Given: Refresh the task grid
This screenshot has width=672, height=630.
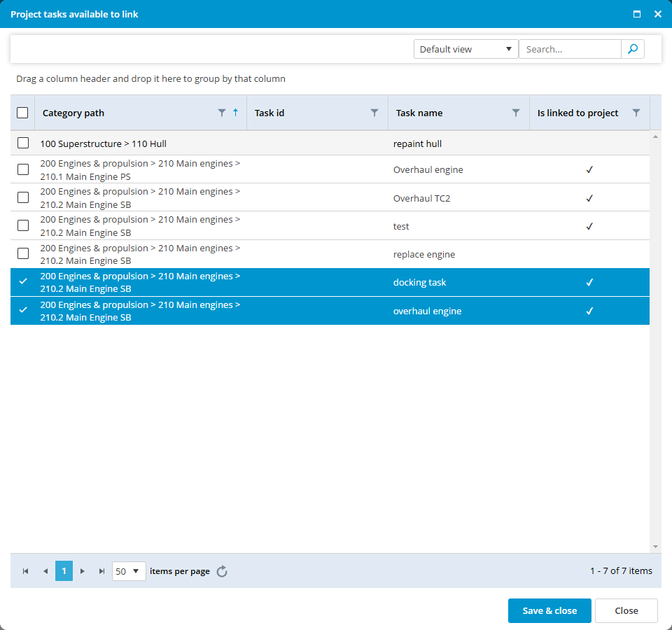Looking at the screenshot, I should click(222, 571).
